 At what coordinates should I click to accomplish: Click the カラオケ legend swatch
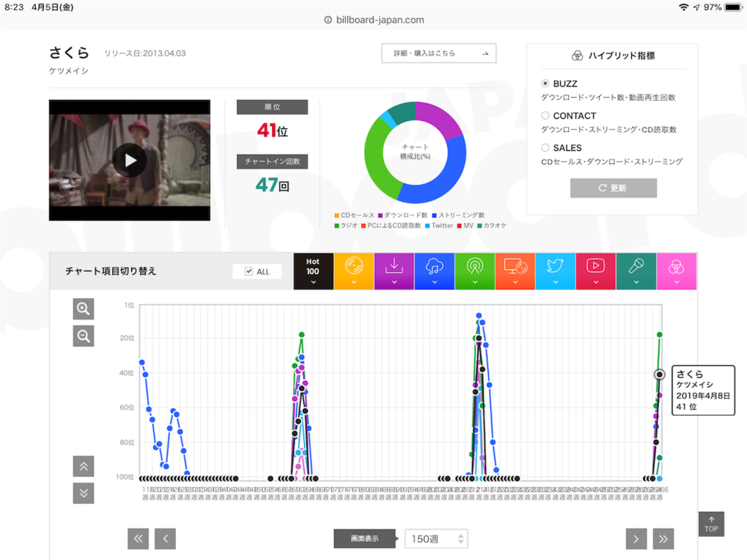click(x=479, y=226)
